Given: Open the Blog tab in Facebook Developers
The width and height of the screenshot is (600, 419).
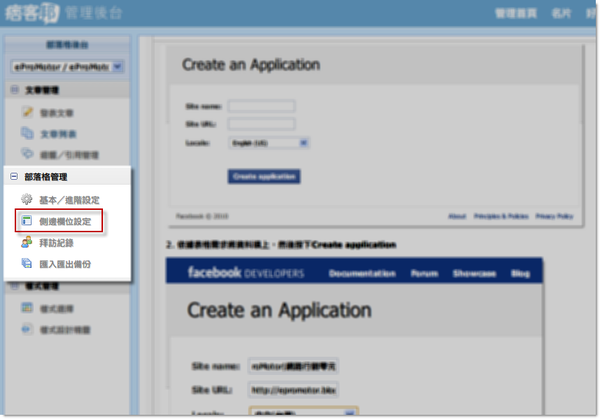Looking at the screenshot, I should [520, 273].
